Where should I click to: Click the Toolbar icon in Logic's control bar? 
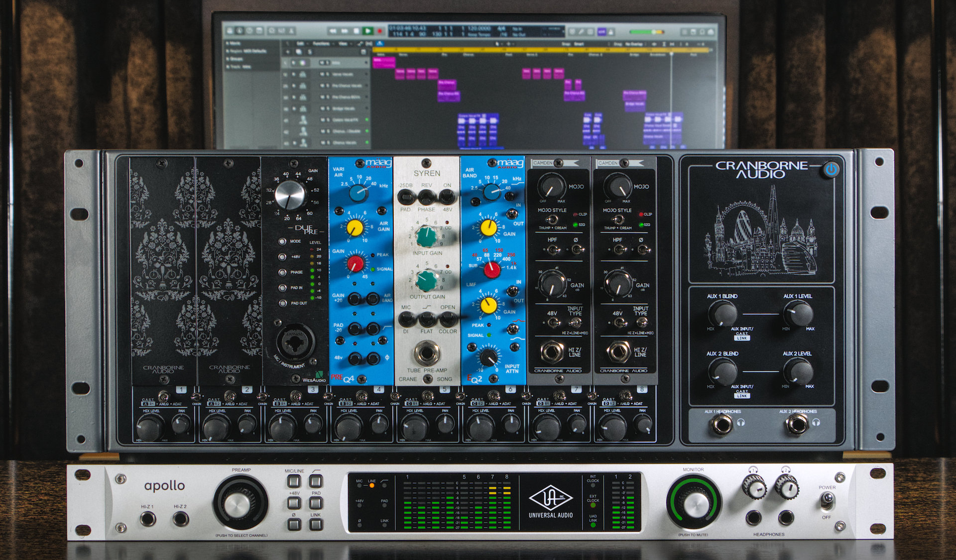(259, 30)
